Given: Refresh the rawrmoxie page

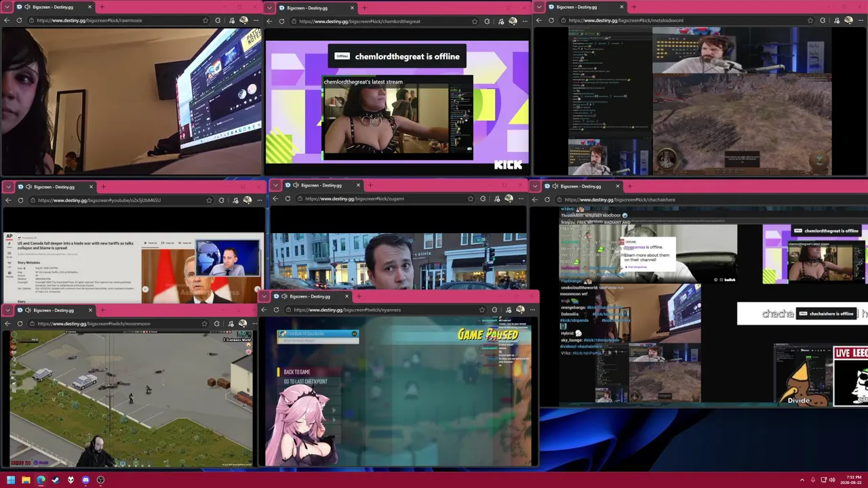Looking at the screenshot, I should click(19, 20).
